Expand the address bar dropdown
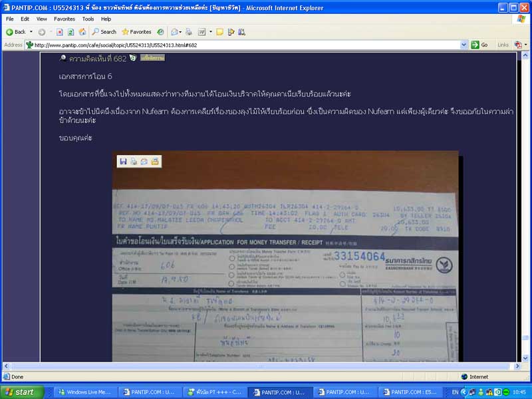532x399 pixels. (464, 45)
